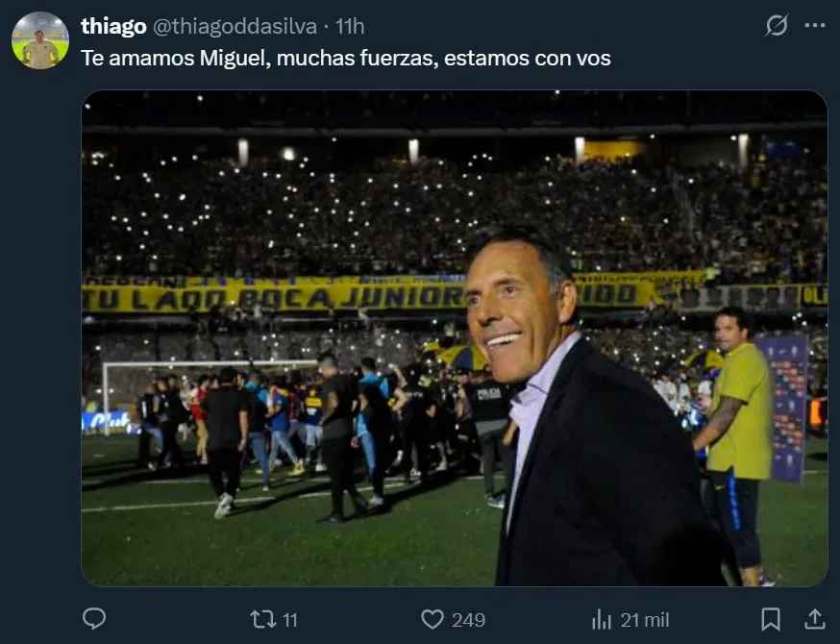Screen dimensions: 840x644
Task: Click the "21 mil" views count
Action: click(644, 620)
